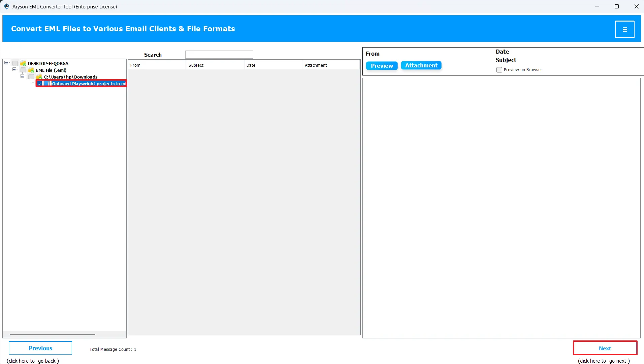Minimize the Aryson EML Converter window
Viewport: 644px width, 364px height.
[597, 6]
